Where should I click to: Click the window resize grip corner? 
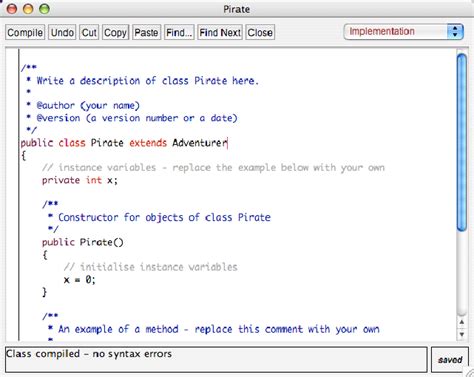469,373
